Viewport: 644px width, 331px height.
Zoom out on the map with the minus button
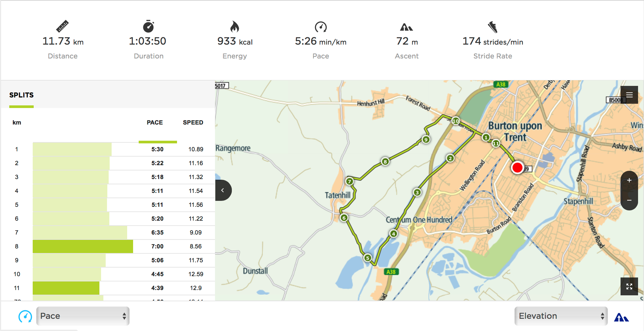pos(629,200)
